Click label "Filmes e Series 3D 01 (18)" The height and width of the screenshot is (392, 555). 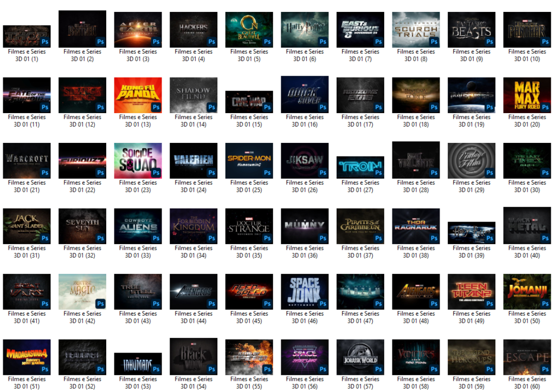416,121
